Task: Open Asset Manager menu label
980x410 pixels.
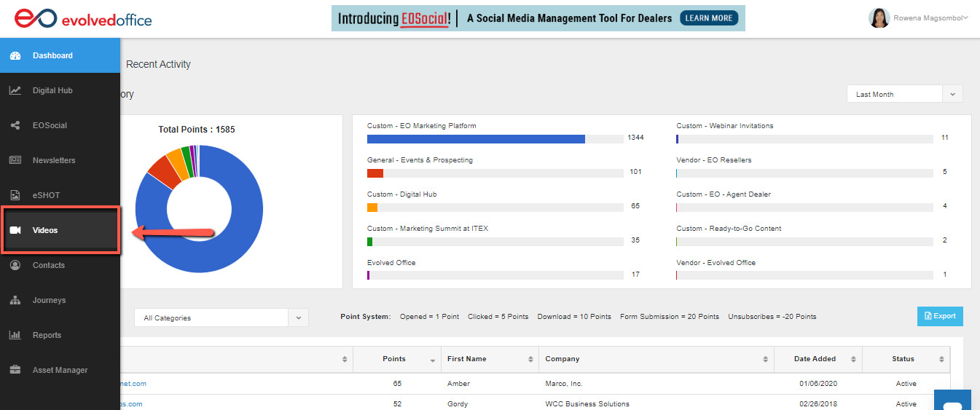Action: [60, 370]
